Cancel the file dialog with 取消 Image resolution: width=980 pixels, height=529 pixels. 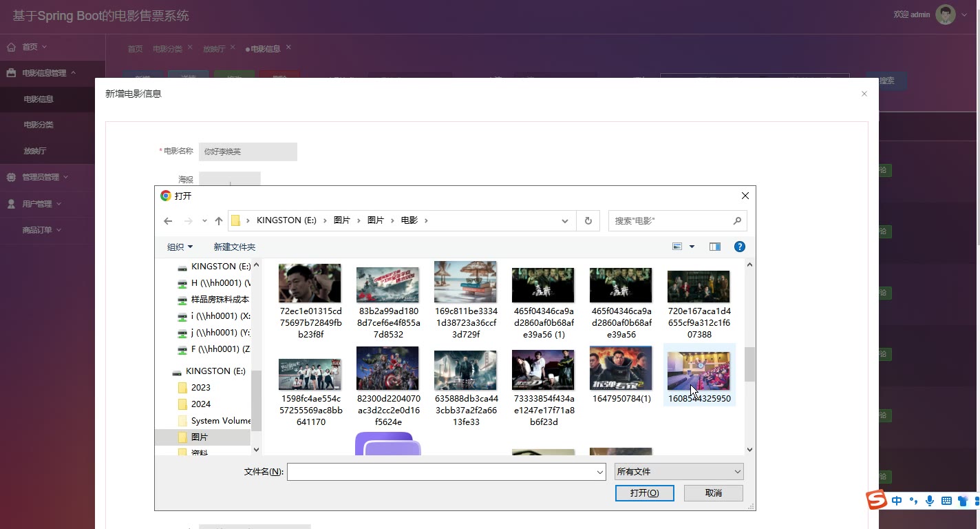(714, 493)
